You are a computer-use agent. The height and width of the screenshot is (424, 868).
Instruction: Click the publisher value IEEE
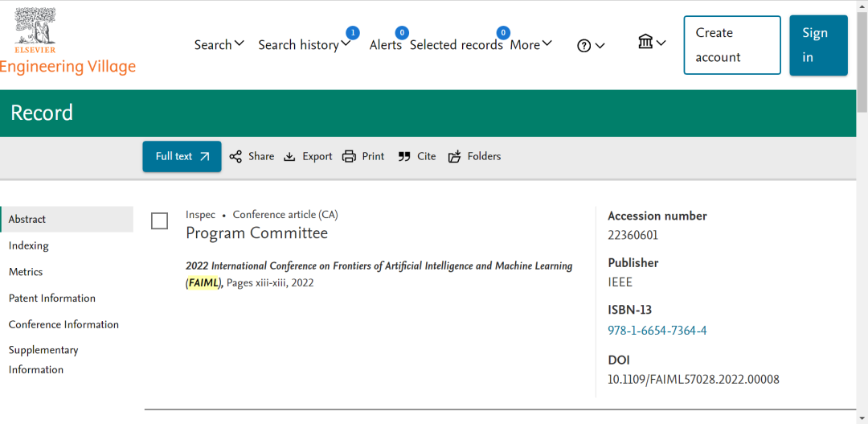[x=620, y=282]
